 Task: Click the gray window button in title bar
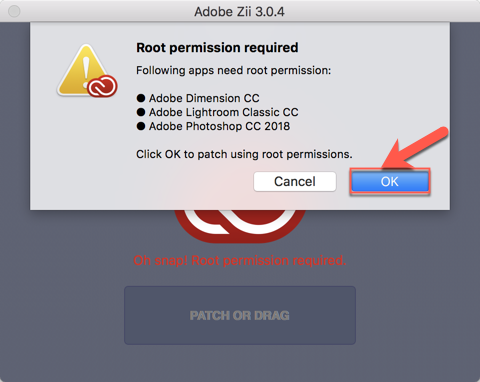tap(14, 11)
